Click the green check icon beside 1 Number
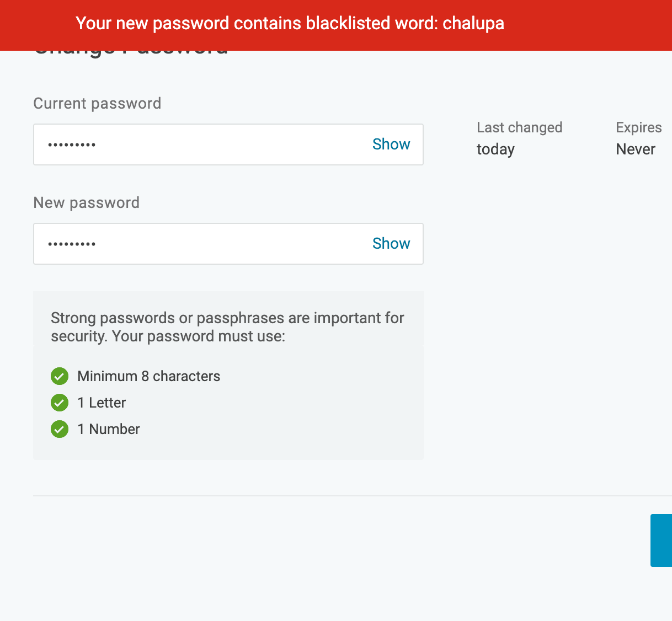 [60, 429]
